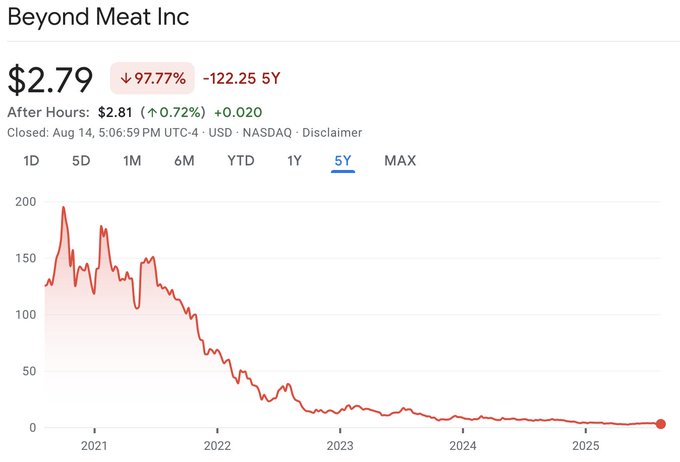Choose the 1M chart range

tap(132, 160)
